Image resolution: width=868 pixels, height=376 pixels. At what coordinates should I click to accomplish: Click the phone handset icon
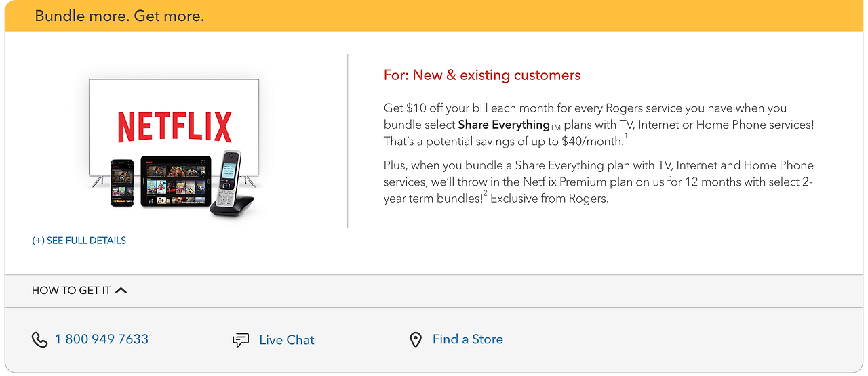39,339
